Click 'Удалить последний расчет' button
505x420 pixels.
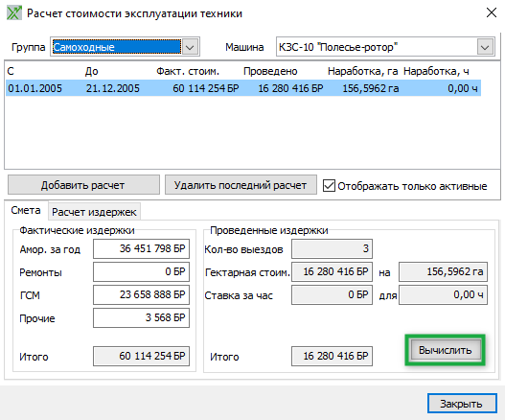(x=241, y=185)
